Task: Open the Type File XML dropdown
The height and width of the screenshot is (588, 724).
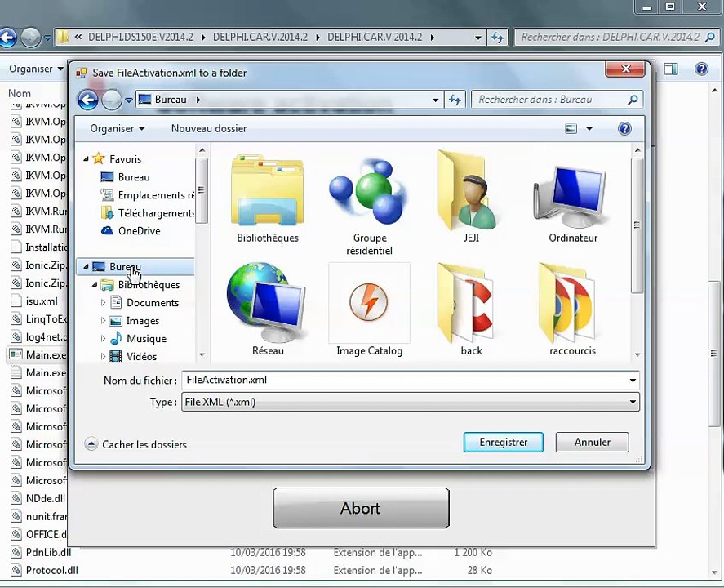Action: pos(633,402)
